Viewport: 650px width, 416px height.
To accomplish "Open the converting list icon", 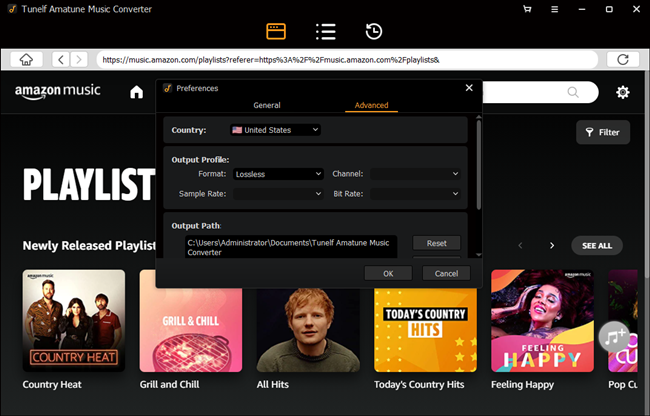I will tap(325, 31).
